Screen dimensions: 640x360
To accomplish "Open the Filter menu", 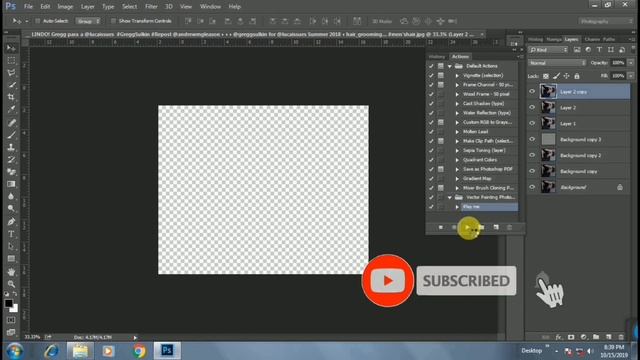I will tap(151, 7).
